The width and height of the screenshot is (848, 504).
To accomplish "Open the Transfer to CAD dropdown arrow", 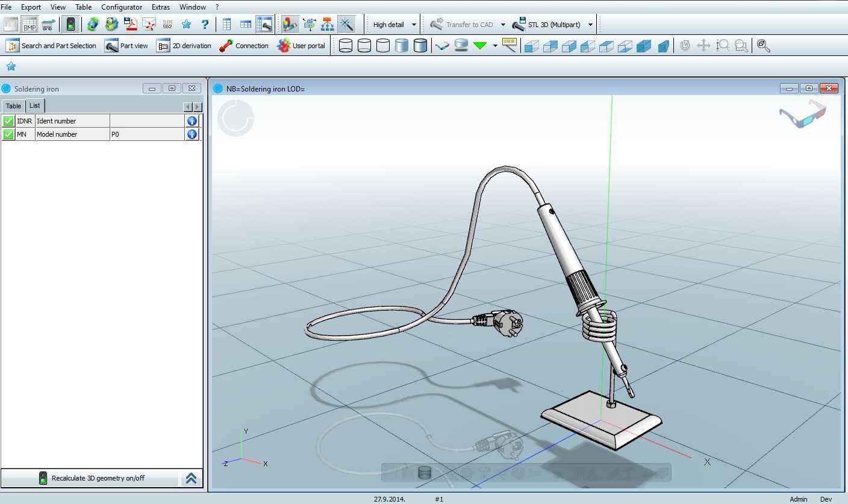I will click(x=503, y=25).
